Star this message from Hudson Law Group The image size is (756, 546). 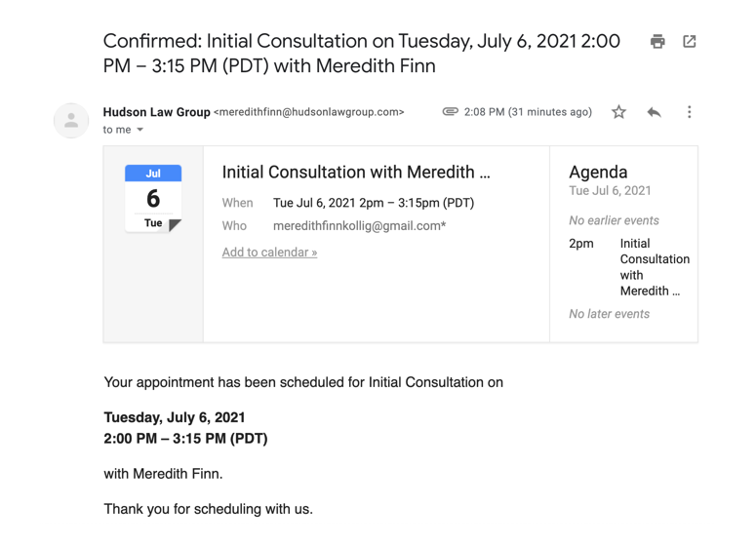(618, 112)
